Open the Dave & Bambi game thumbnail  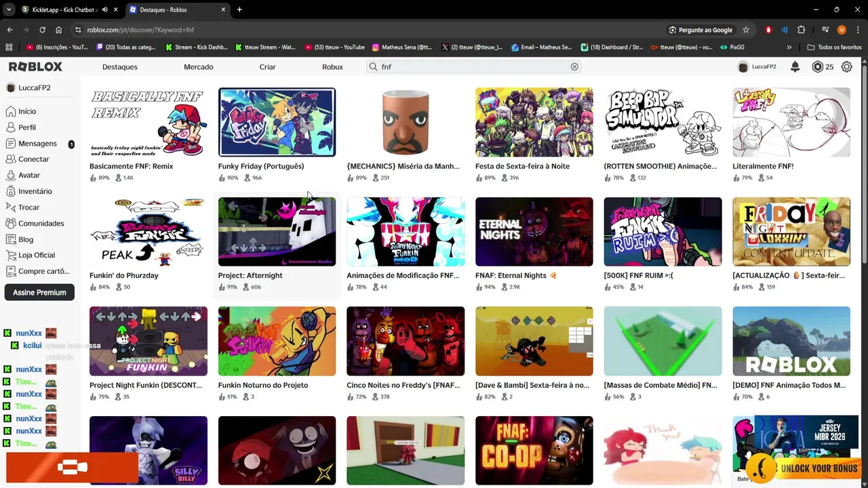(534, 341)
